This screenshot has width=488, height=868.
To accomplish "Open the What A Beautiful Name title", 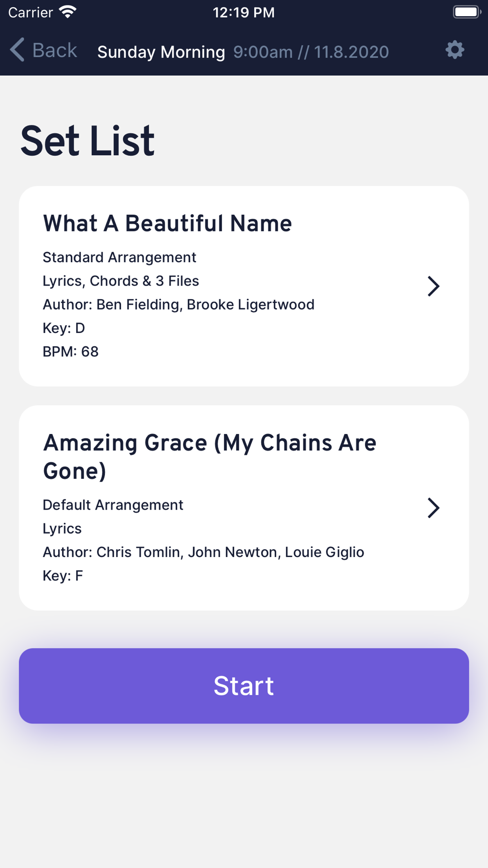I will click(x=167, y=224).
